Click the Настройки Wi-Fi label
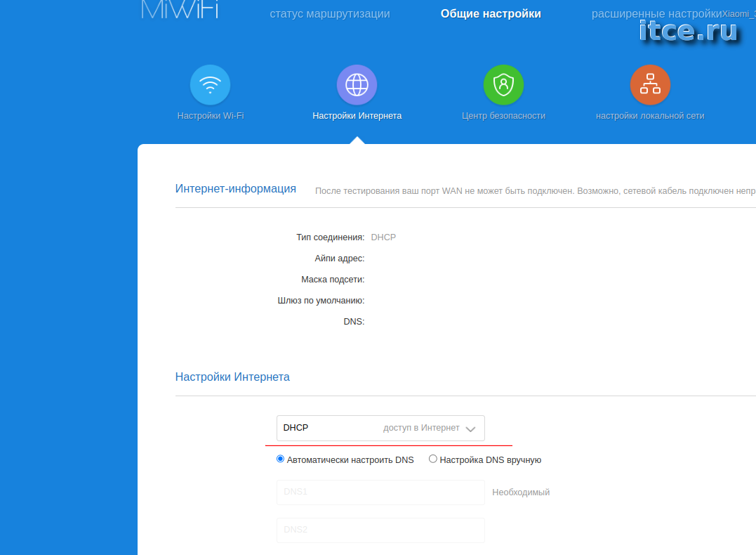The width and height of the screenshot is (756, 555). pos(210,116)
